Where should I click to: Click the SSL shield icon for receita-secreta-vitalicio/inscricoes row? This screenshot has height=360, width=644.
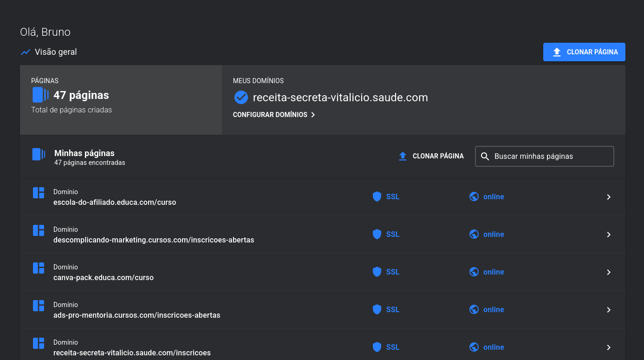point(377,347)
